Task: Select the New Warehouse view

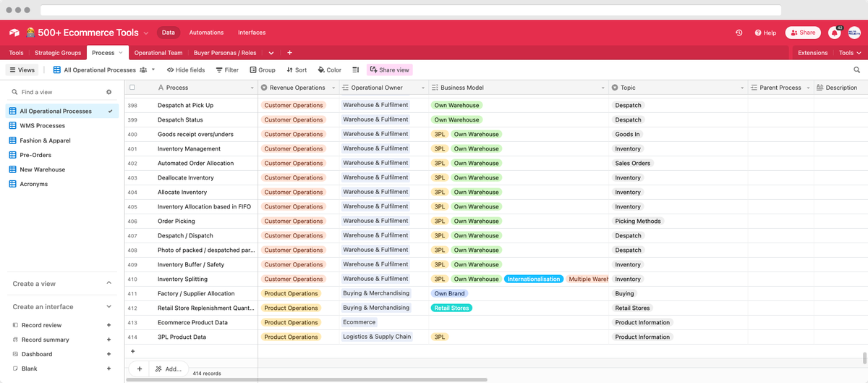Action: 42,169
